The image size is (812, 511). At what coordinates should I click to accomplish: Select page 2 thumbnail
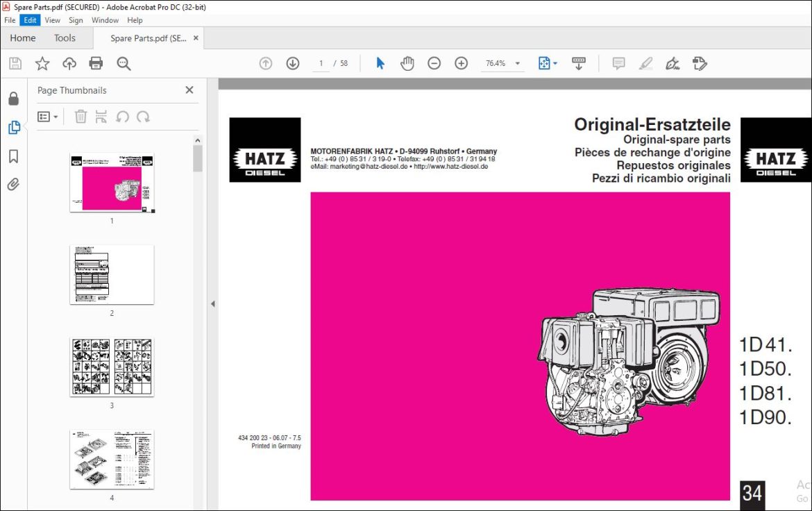point(112,275)
